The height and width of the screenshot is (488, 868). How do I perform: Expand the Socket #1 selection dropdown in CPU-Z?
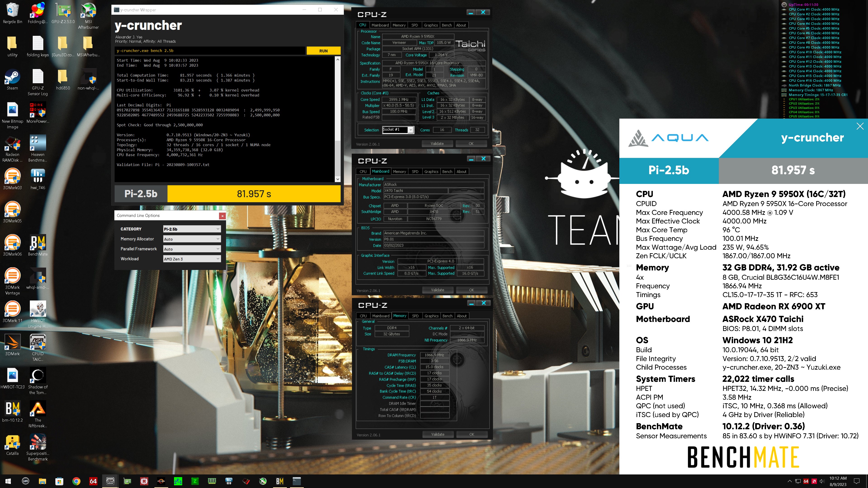[x=411, y=130]
